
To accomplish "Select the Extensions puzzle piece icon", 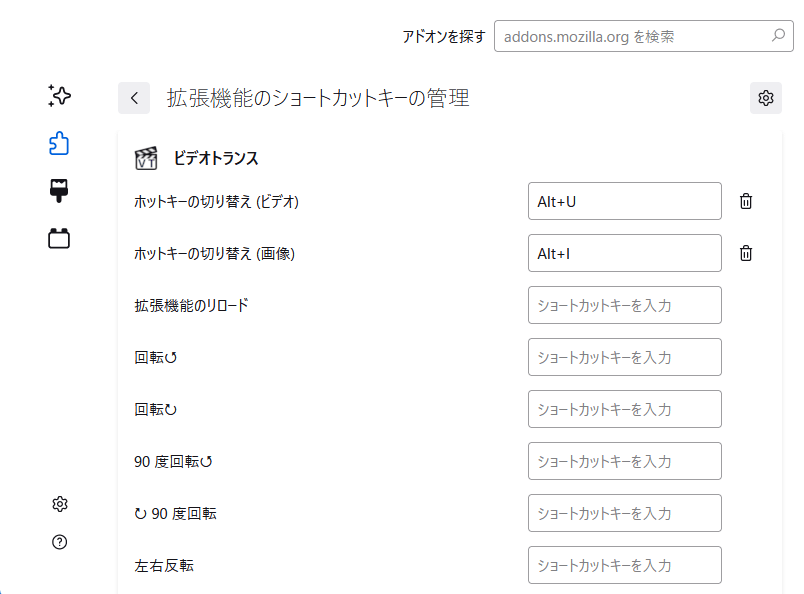I will 59,143.
